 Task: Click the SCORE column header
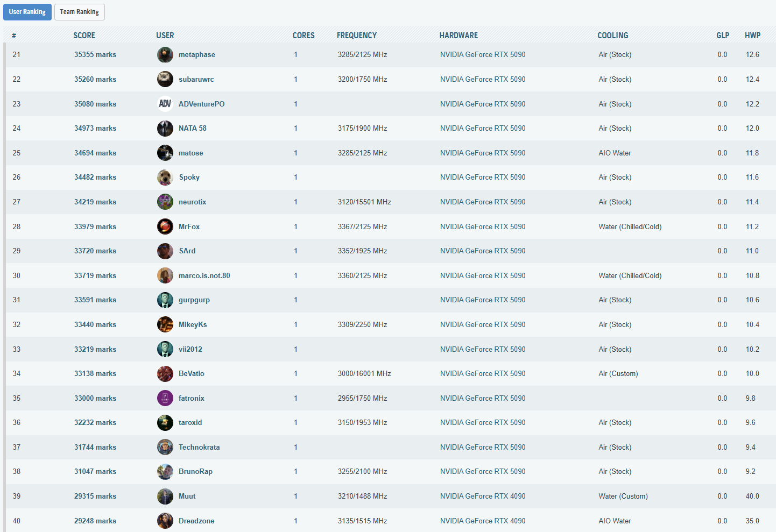[84, 36]
